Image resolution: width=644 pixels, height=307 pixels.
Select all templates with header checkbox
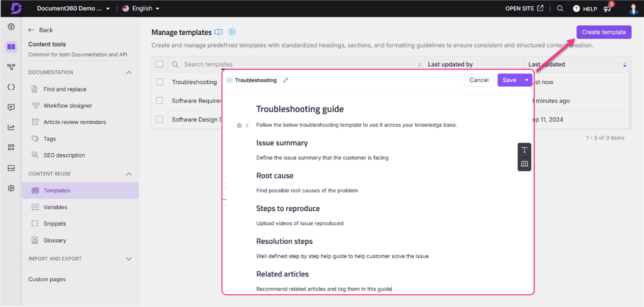159,64
